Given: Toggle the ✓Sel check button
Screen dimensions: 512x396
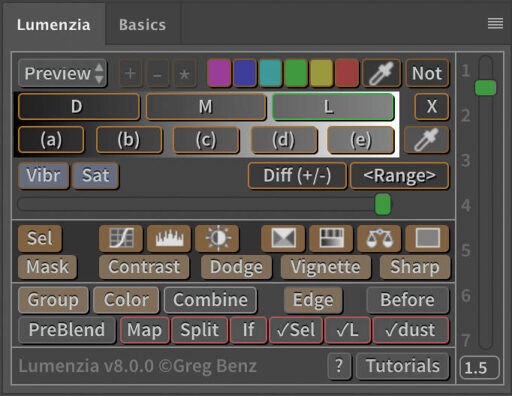Looking at the screenshot, I should click(x=296, y=330).
